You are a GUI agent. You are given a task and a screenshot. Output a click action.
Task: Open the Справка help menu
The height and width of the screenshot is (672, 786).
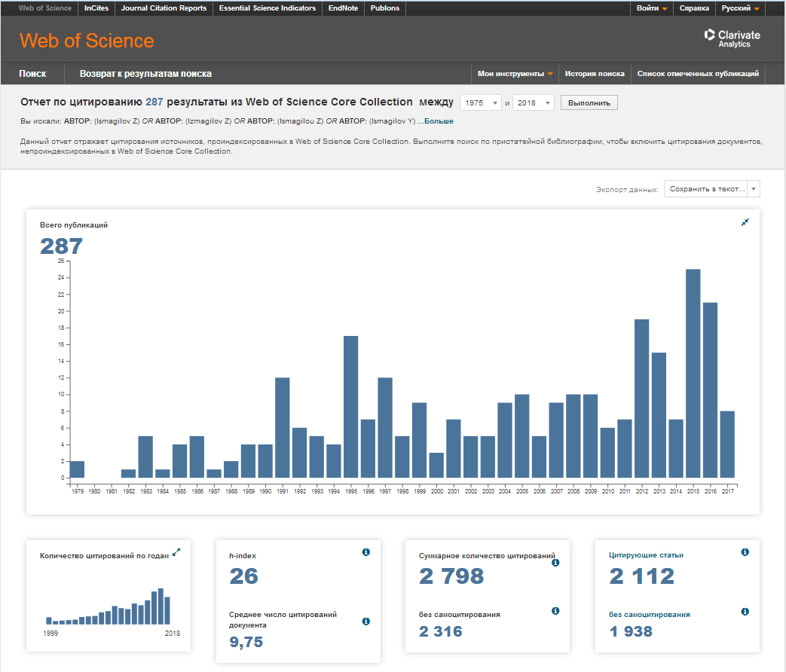pyautogui.click(x=694, y=8)
